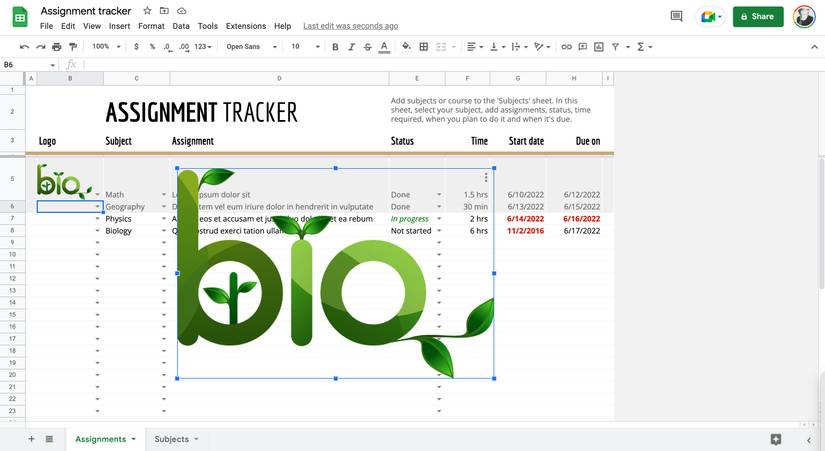The width and height of the screenshot is (825, 451).
Task: Open the Explore panel
Action: [776, 439]
